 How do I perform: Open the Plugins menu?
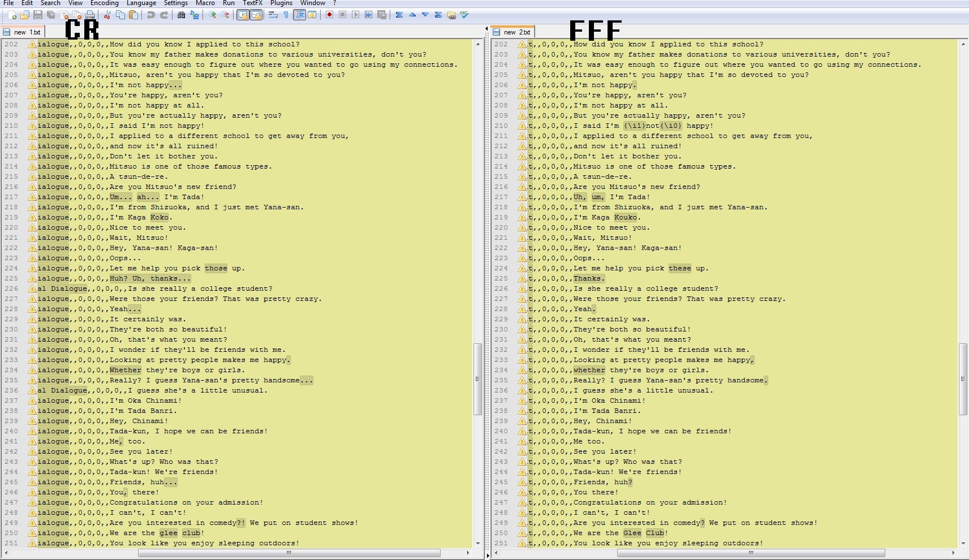click(281, 3)
